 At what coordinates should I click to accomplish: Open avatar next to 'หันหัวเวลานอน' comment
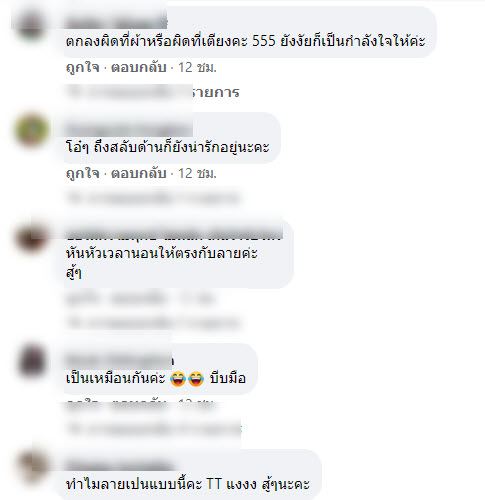[x=31, y=237]
